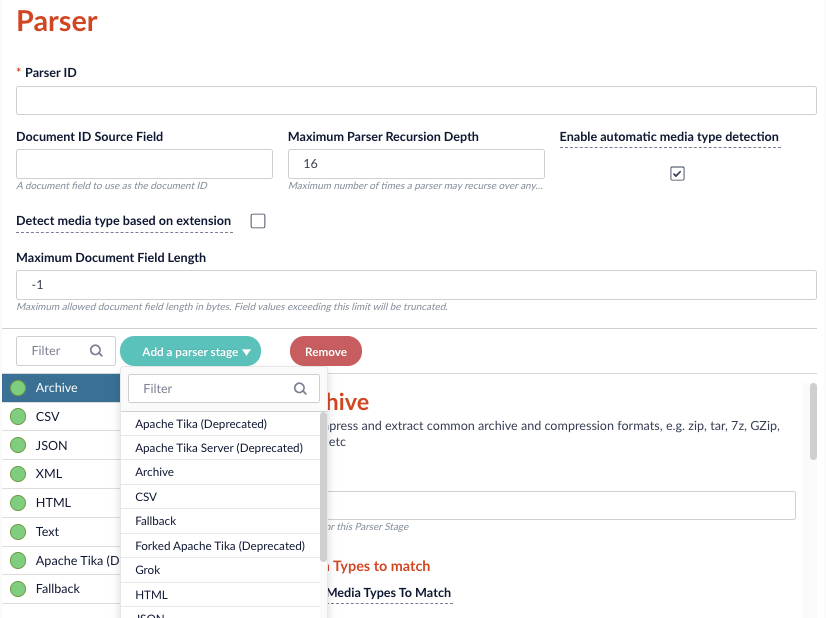The width and height of the screenshot is (826, 618).
Task: Click the red Remove button
Action: (326, 351)
